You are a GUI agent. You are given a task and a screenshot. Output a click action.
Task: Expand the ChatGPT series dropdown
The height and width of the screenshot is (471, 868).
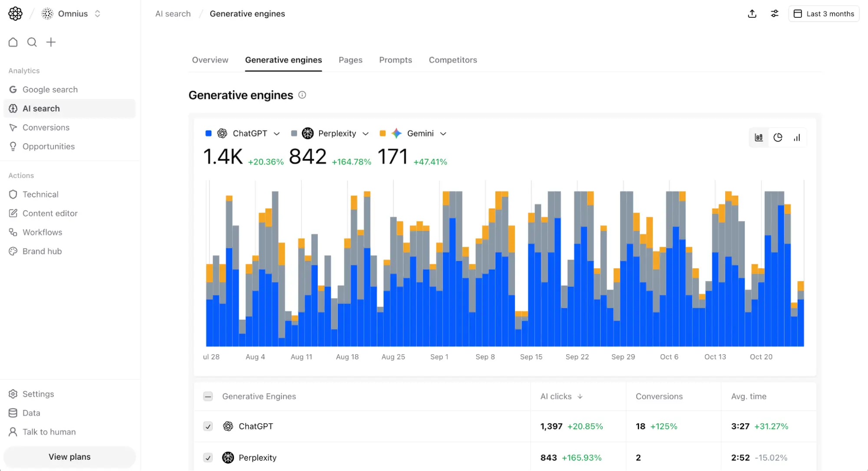(x=277, y=133)
